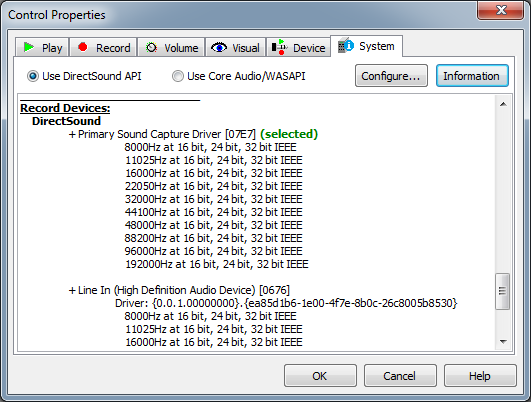Viewport: 531px width, 402px height.
Task: Switch to the Play tab
Action: pyautogui.click(x=42, y=47)
